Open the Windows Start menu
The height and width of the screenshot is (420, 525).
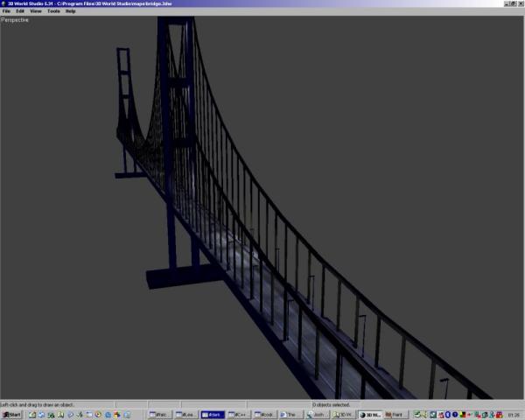pos(11,415)
